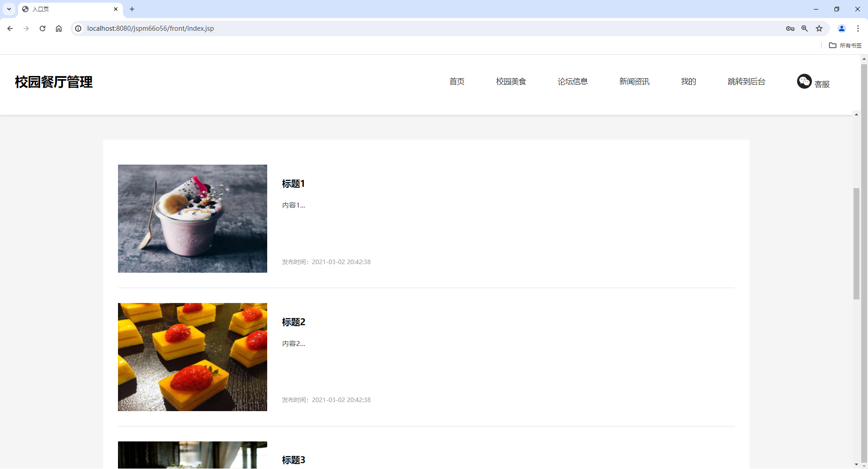Click the strawberry cake thumbnail for 标题2
Image resolution: width=868 pixels, height=469 pixels.
pyautogui.click(x=192, y=357)
